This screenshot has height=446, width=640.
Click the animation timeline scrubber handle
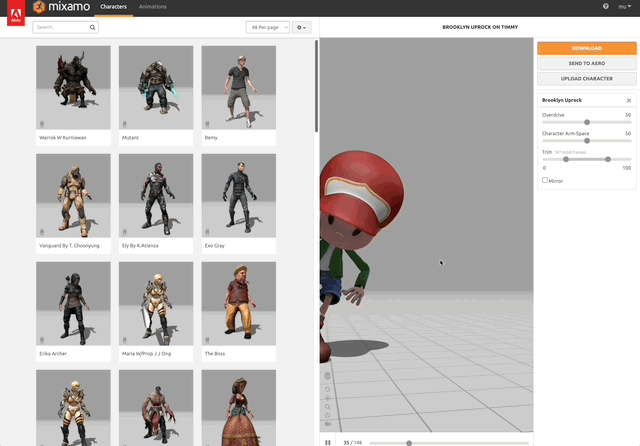(409, 443)
